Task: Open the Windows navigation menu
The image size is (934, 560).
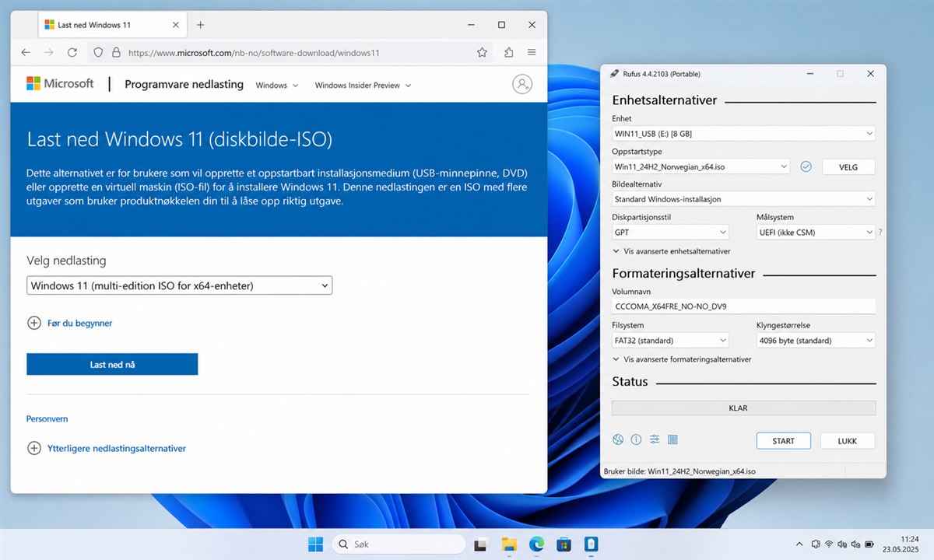Action: 277,86
